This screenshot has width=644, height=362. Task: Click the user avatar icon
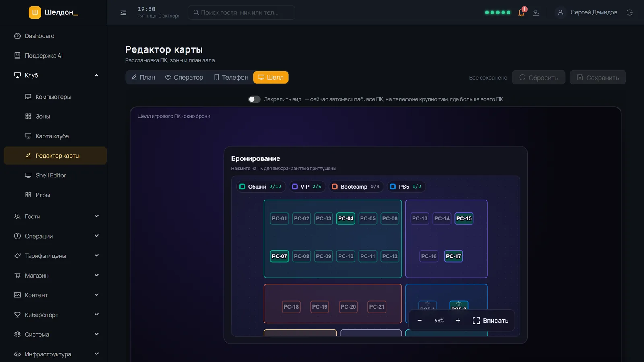pos(560,12)
